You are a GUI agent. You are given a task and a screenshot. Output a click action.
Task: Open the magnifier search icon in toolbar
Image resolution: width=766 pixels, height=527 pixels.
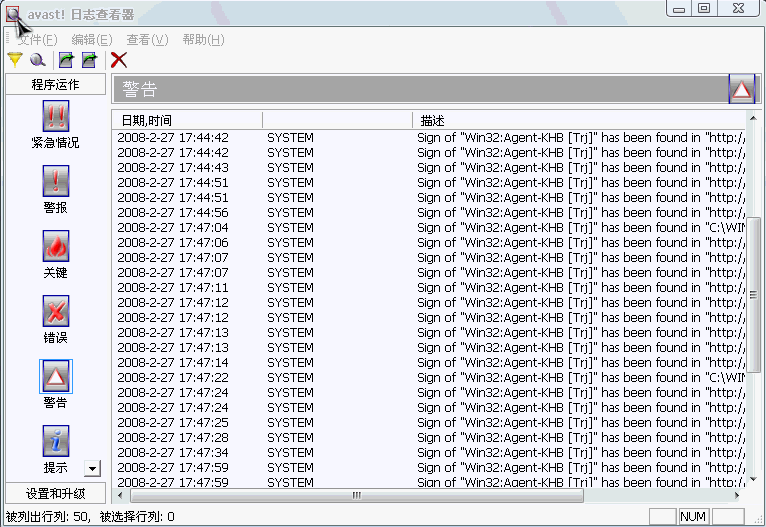coord(38,60)
